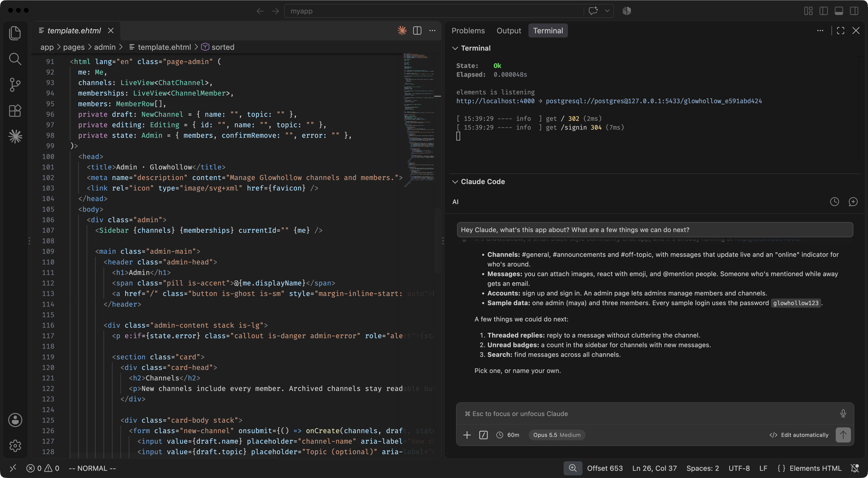Click the orange Claude icon in editor toolbar
The height and width of the screenshot is (478, 868).
402,30
